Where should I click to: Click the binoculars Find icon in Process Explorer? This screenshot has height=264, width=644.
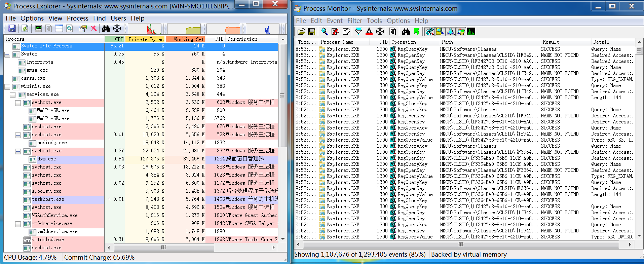click(x=106, y=29)
